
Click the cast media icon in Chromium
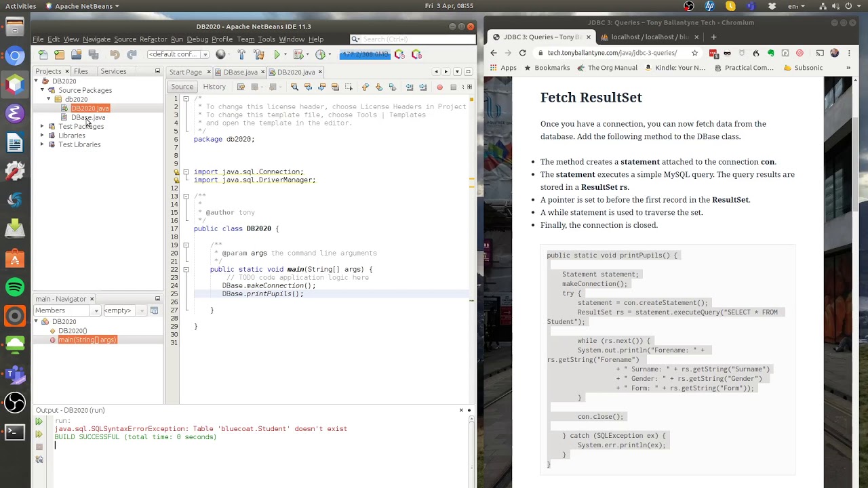click(820, 53)
